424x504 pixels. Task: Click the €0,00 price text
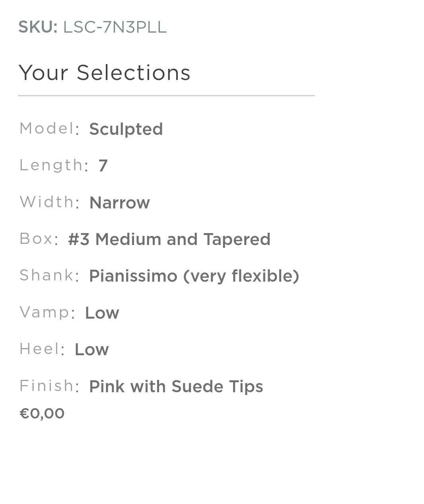[x=42, y=413]
